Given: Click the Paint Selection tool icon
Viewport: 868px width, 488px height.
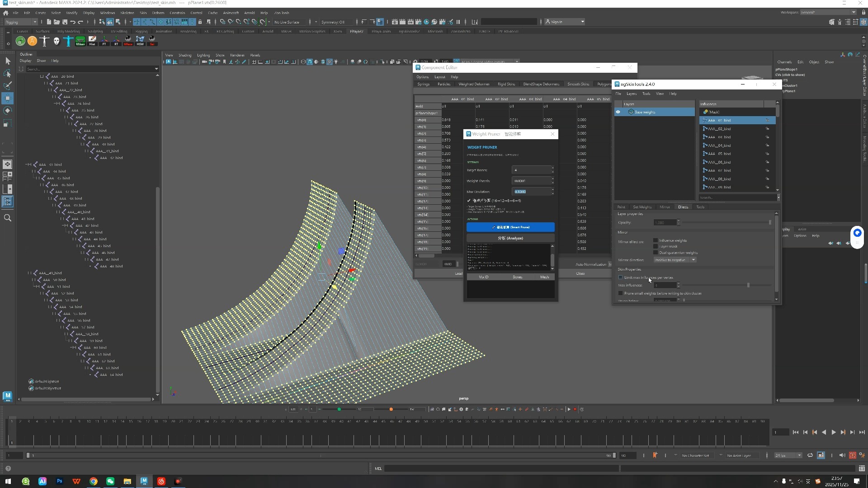Looking at the screenshot, I should click(x=8, y=85).
